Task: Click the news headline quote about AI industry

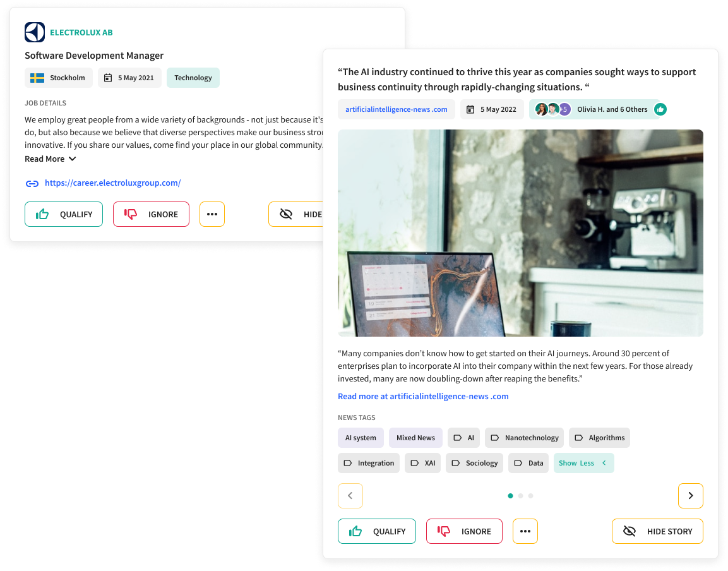Action: 516,80
